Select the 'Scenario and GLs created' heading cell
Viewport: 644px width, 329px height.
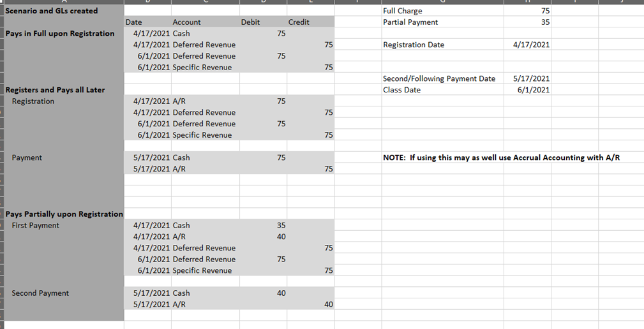coord(64,11)
